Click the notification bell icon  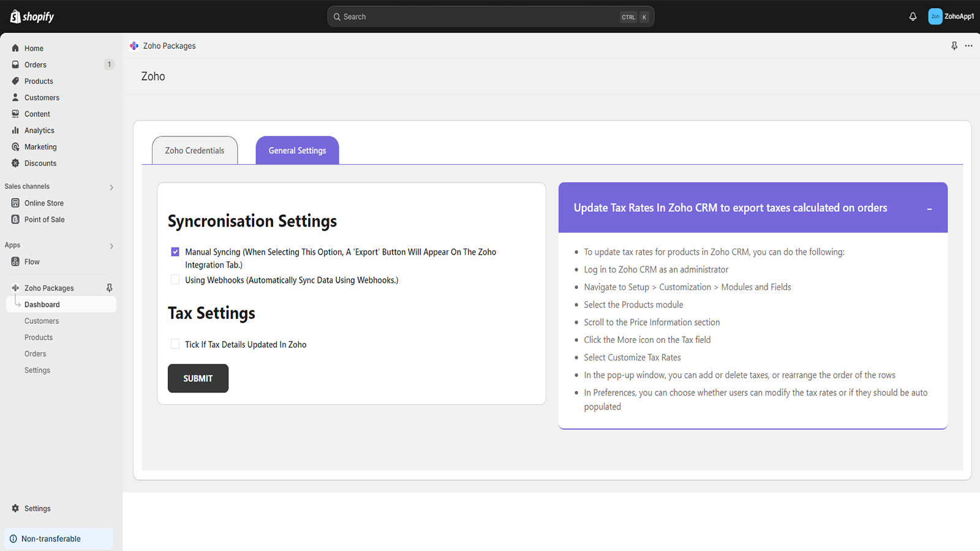click(x=913, y=17)
